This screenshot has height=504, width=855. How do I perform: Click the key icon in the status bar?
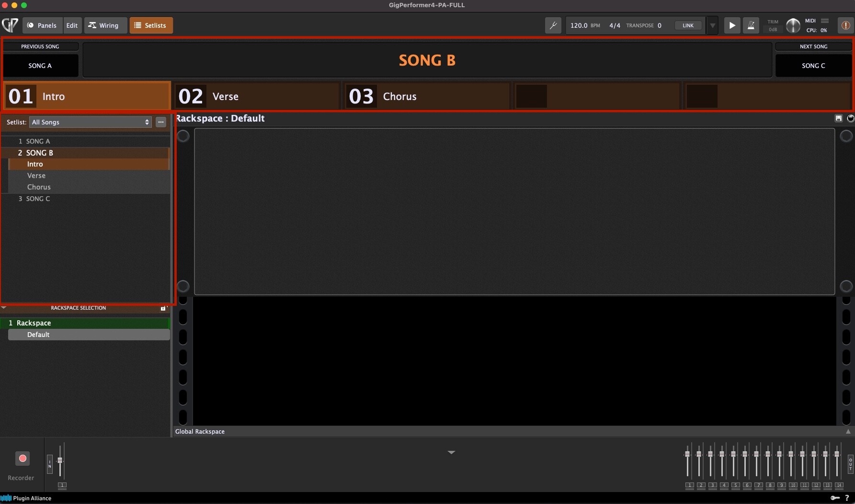(835, 498)
